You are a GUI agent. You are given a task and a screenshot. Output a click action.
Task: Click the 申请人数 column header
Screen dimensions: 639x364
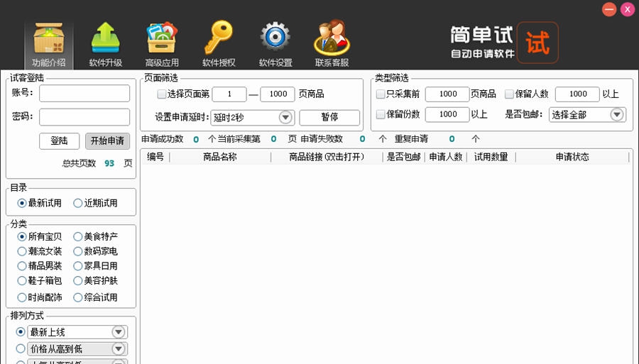(445, 157)
